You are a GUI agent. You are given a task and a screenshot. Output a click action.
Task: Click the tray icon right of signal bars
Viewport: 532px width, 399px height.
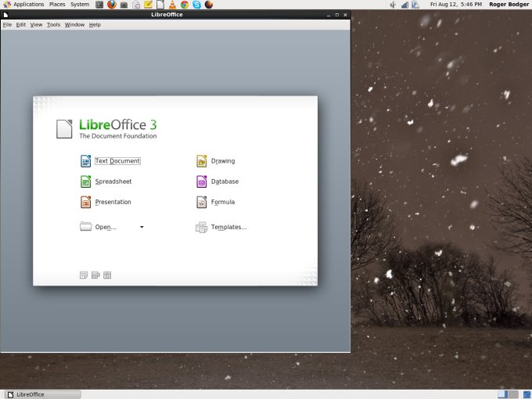pos(415,5)
